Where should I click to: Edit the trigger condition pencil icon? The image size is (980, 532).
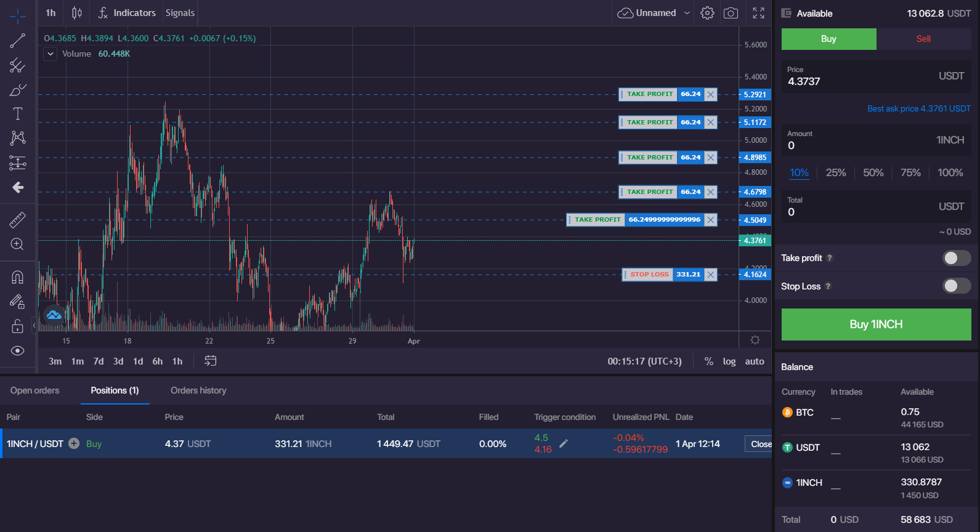click(x=564, y=443)
